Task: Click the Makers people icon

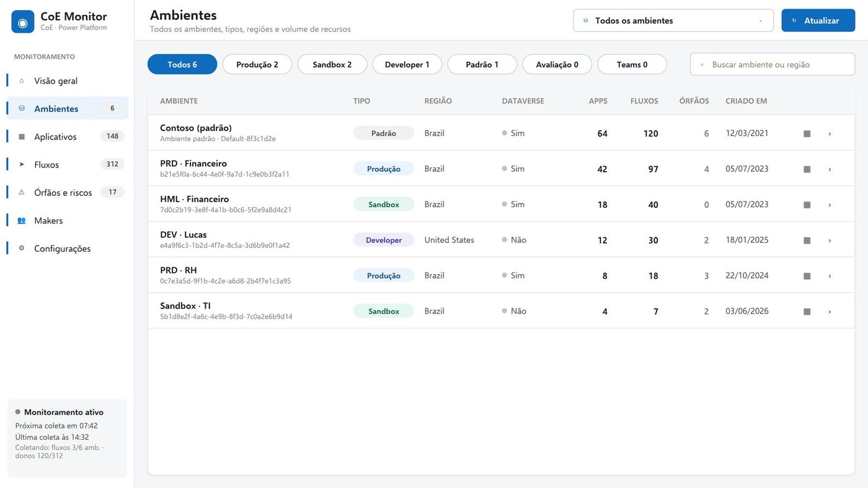Action: pyautogui.click(x=22, y=220)
